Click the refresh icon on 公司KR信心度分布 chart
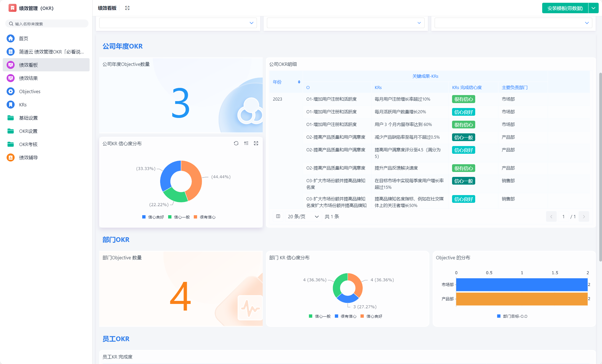Image resolution: width=602 pixels, height=364 pixels. click(x=236, y=143)
